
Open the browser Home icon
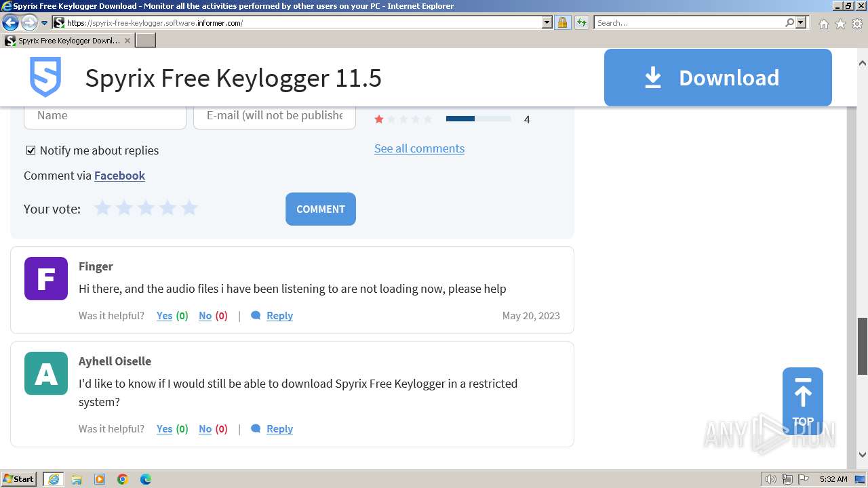[823, 24]
